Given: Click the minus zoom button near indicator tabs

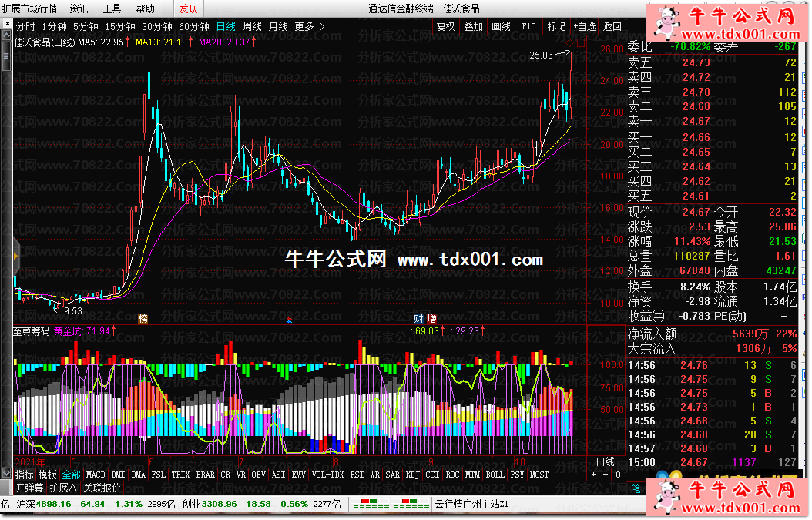Looking at the screenshot, I should [606, 474].
